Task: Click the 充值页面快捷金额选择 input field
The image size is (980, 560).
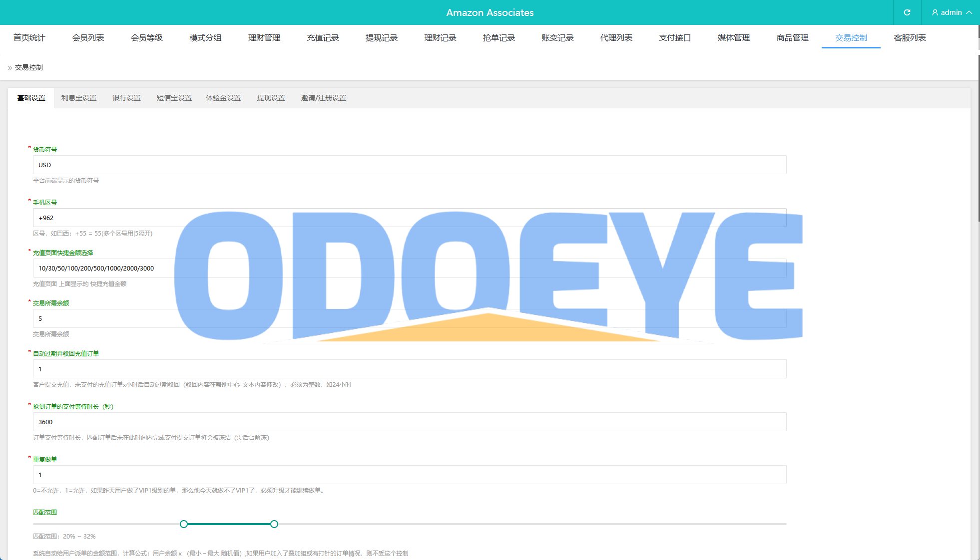Action: 100,268
